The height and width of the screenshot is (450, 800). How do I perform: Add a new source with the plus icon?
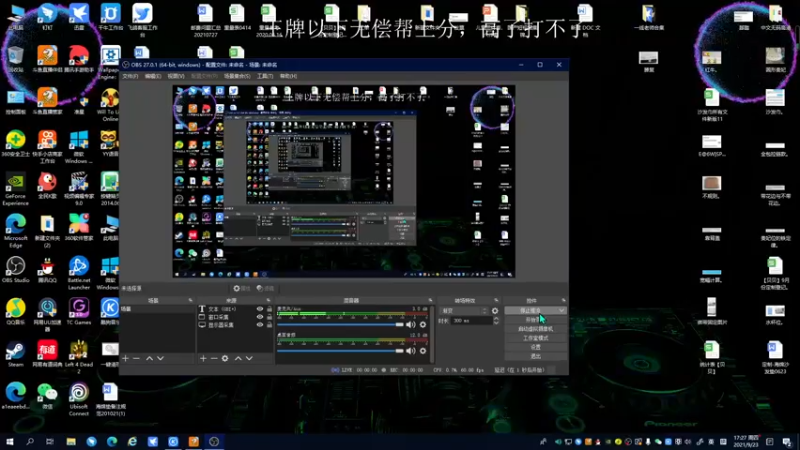[203, 359]
